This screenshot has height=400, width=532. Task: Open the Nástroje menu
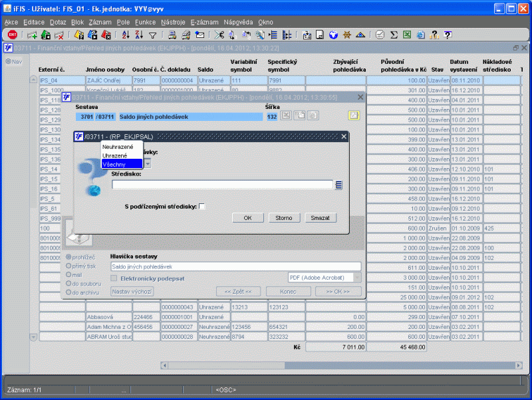coord(173,23)
